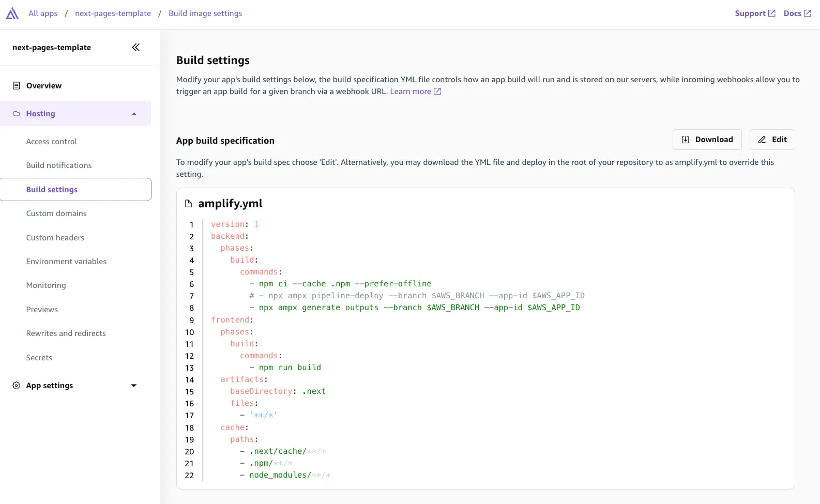Click the 'paths:' code line
820x504 pixels.
coord(244,439)
